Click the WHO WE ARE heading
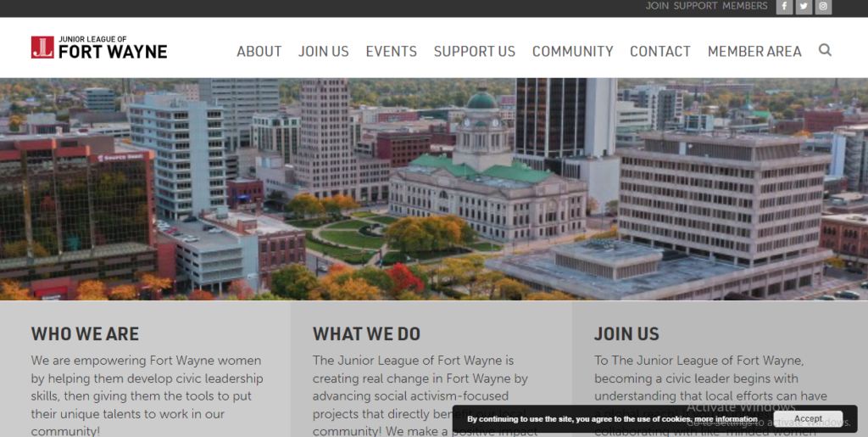This screenshot has width=868, height=437. 86,334
